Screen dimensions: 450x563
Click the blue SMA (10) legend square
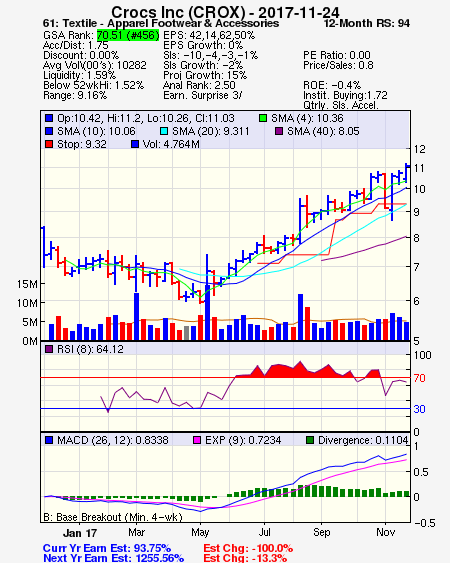click(x=49, y=131)
